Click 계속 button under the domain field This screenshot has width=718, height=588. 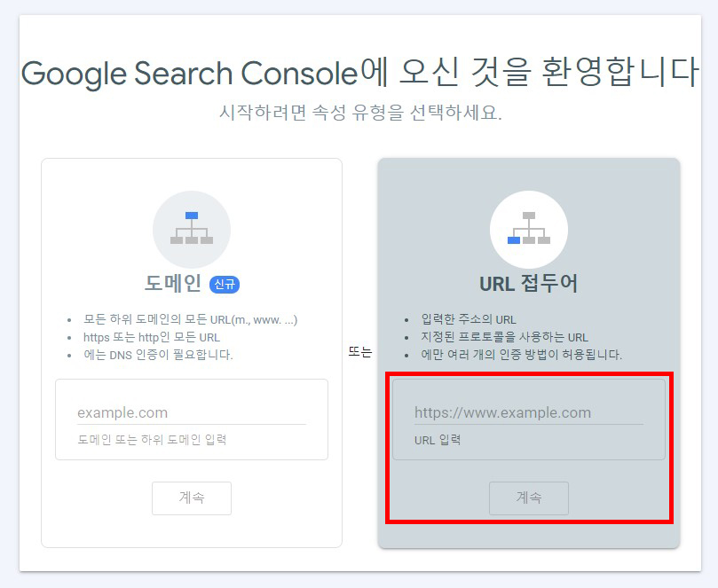point(192,498)
